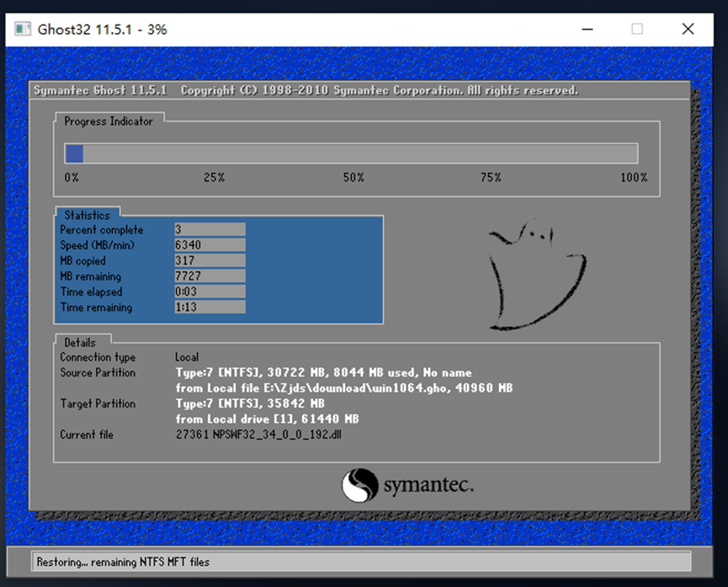
Task: Maximize the Ghost32 window
Action: pos(637,29)
